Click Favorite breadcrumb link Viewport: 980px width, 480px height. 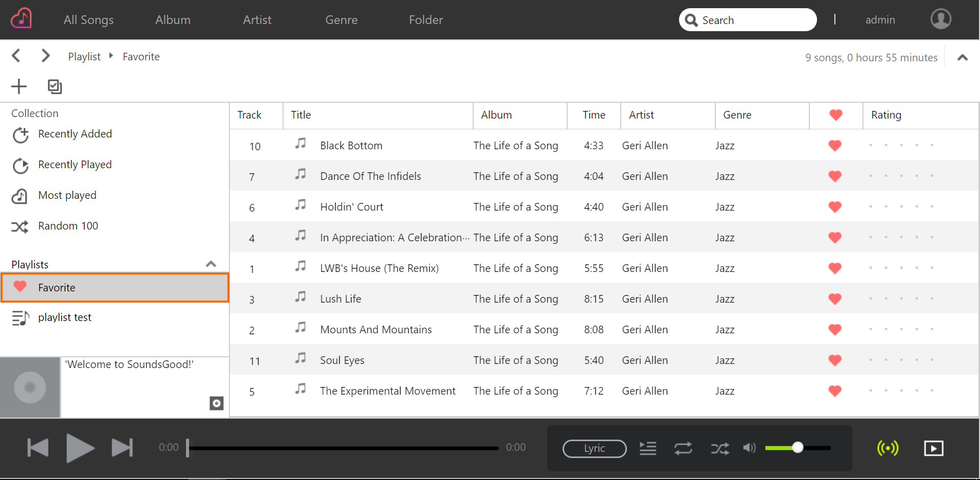[141, 56]
